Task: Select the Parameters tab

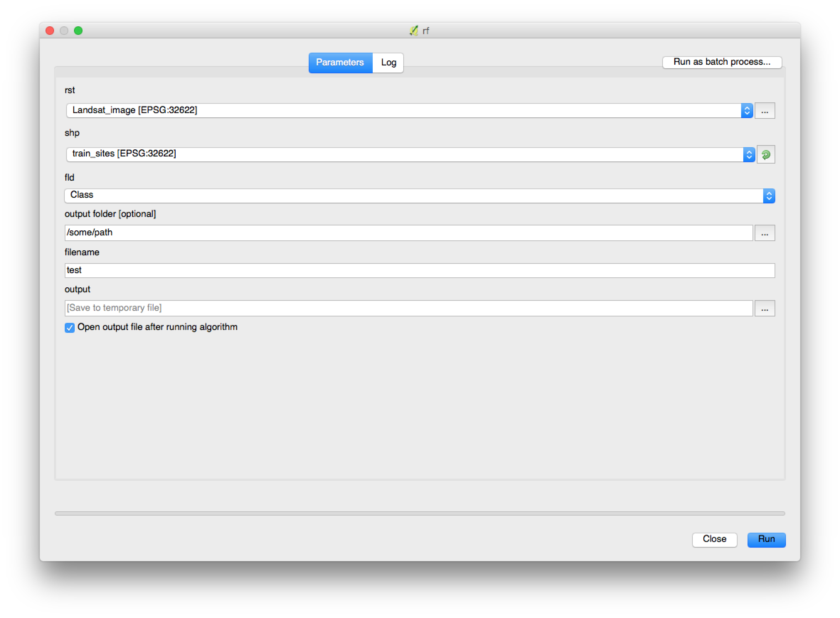Action: click(x=340, y=62)
